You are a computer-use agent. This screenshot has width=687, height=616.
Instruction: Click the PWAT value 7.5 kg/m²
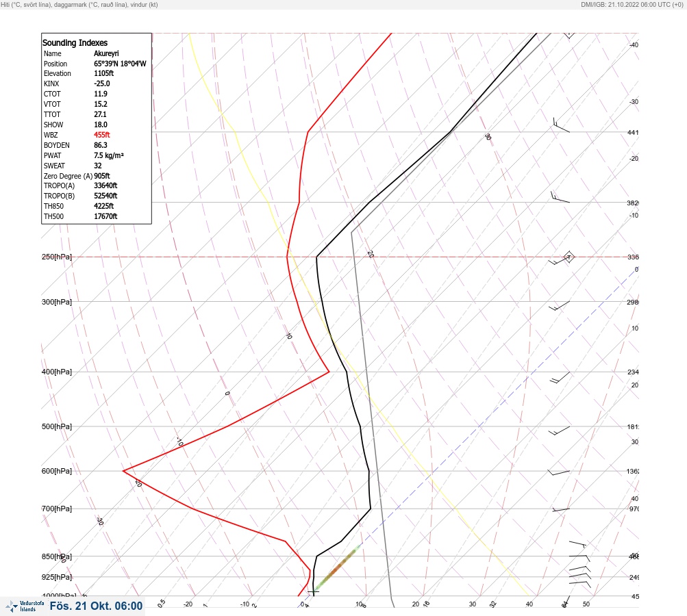point(109,155)
